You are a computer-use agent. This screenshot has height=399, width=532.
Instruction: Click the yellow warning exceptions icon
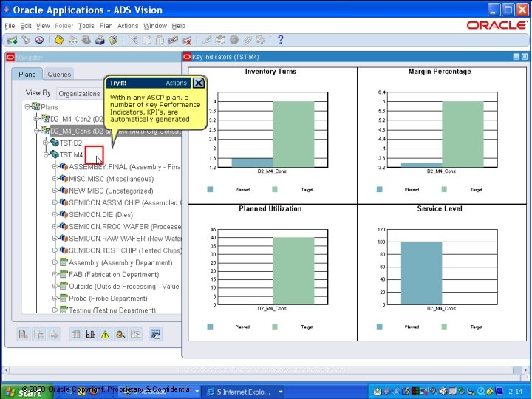pyautogui.click(x=105, y=335)
